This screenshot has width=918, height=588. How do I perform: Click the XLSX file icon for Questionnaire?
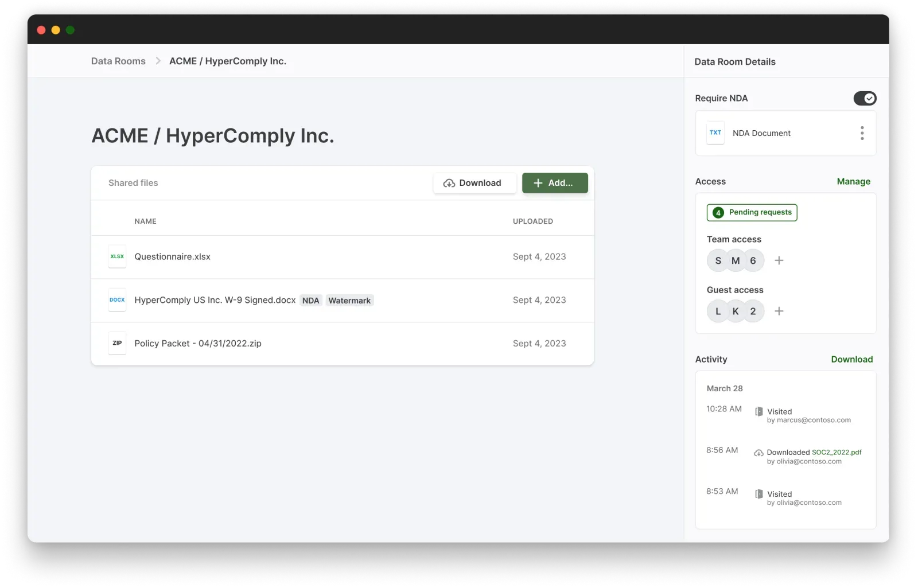click(117, 256)
